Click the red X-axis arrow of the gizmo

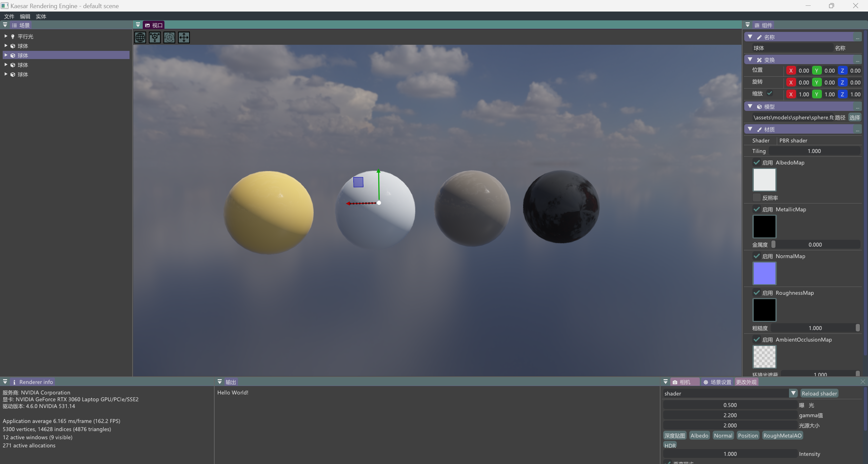coord(360,204)
